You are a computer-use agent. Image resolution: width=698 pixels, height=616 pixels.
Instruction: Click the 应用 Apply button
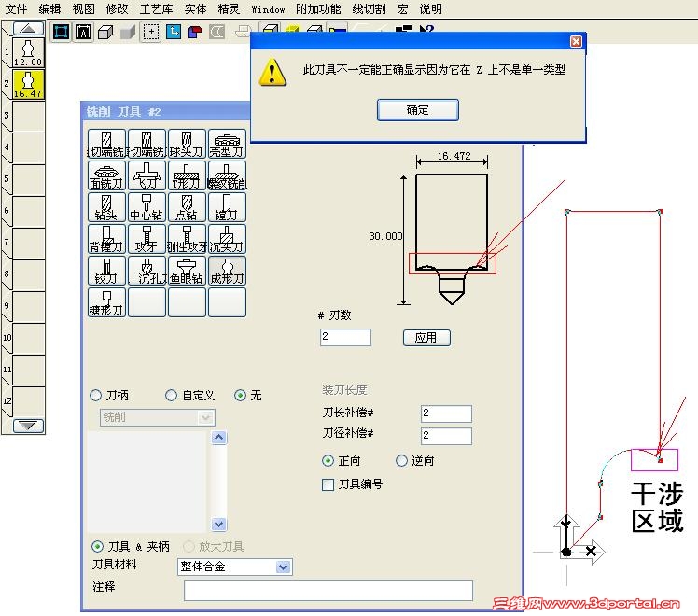[426, 337]
